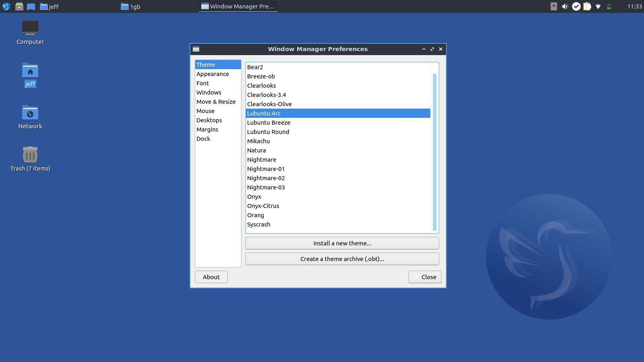Select the Network desktop icon
This screenshot has height=362, width=644.
pos(30,117)
